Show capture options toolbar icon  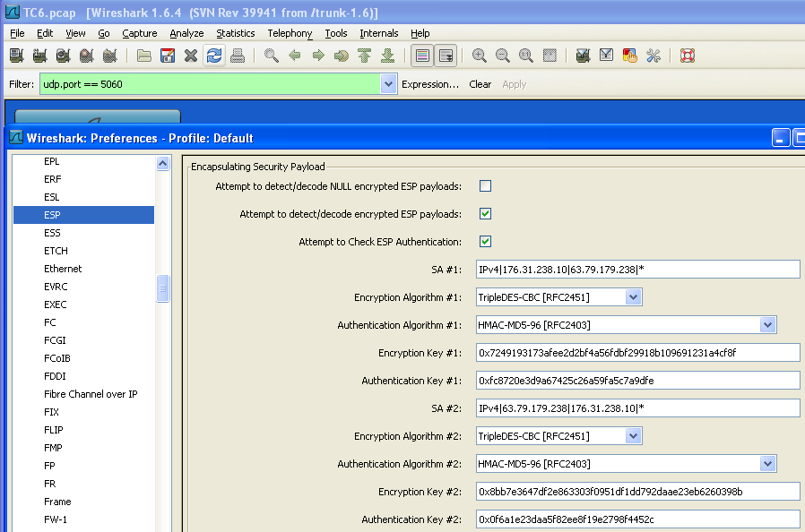[39, 56]
